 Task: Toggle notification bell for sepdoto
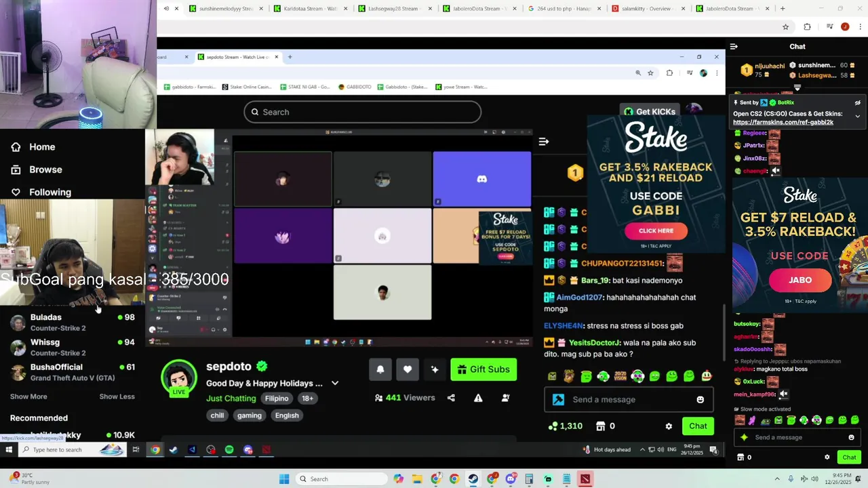tap(380, 369)
